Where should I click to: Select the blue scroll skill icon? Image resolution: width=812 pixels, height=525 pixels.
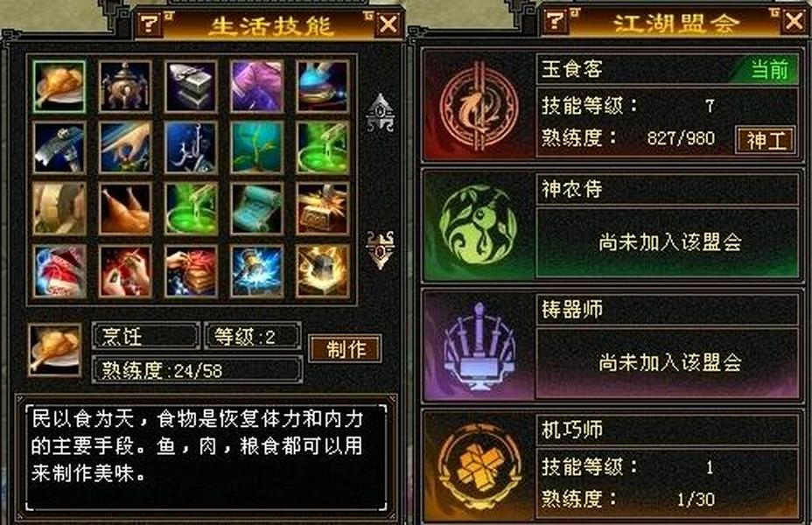(x=257, y=208)
